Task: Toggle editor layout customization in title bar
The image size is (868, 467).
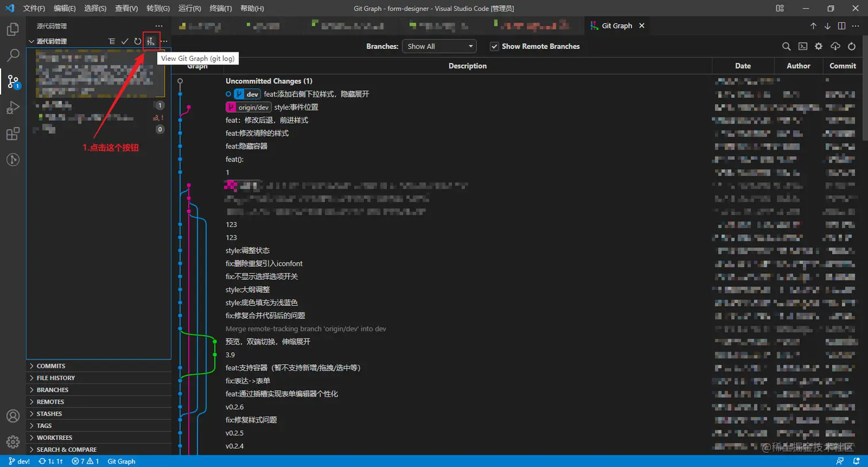Action: pyautogui.click(x=780, y=8)
